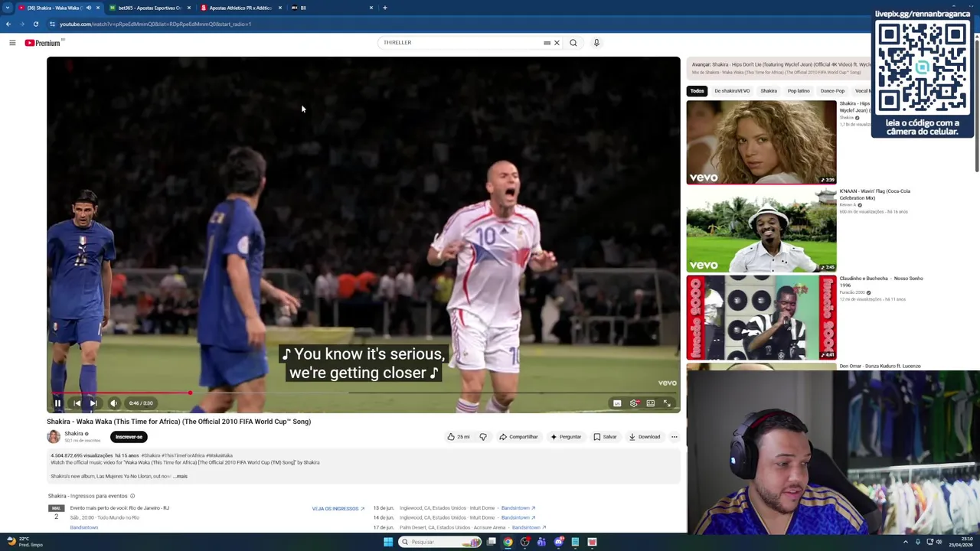Open Chrome from the taskbar
Screen dimensions: 980x551
[x=508, y=542]
